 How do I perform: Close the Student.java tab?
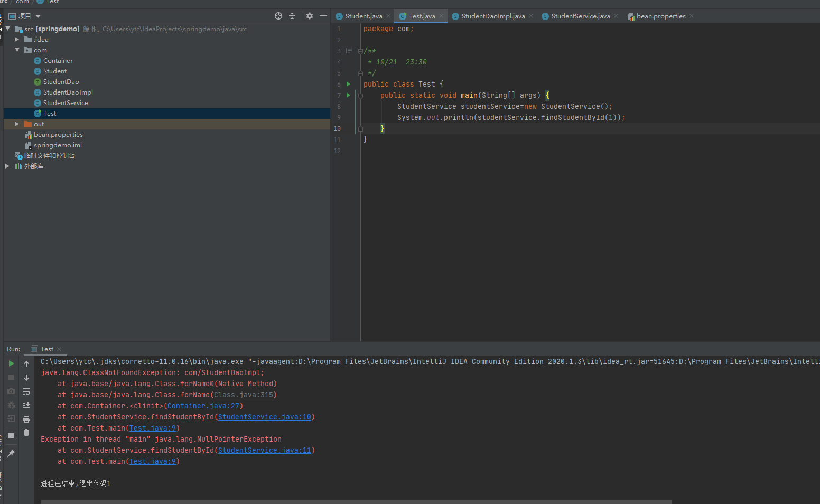(x=388, y=16)
